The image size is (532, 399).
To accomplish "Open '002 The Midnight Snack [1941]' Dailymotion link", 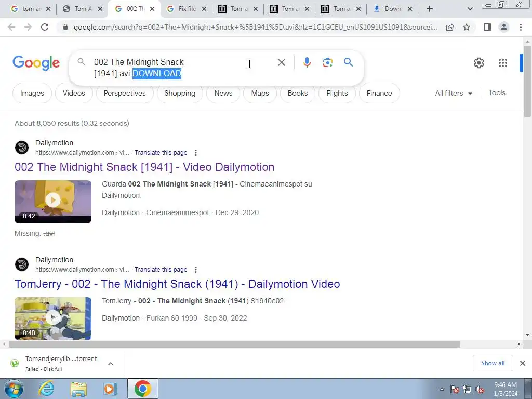I will 144,167.
